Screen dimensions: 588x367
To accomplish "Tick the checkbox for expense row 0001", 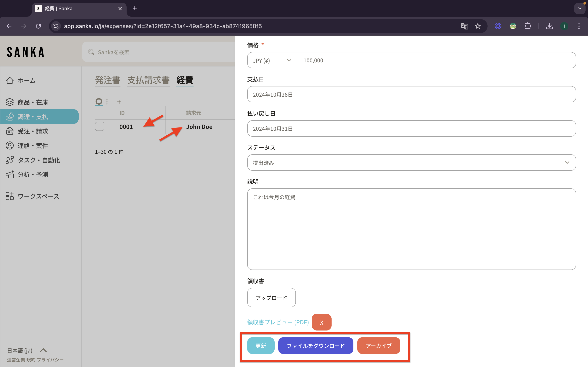I will pyautogui.click(x=100, y=126).
